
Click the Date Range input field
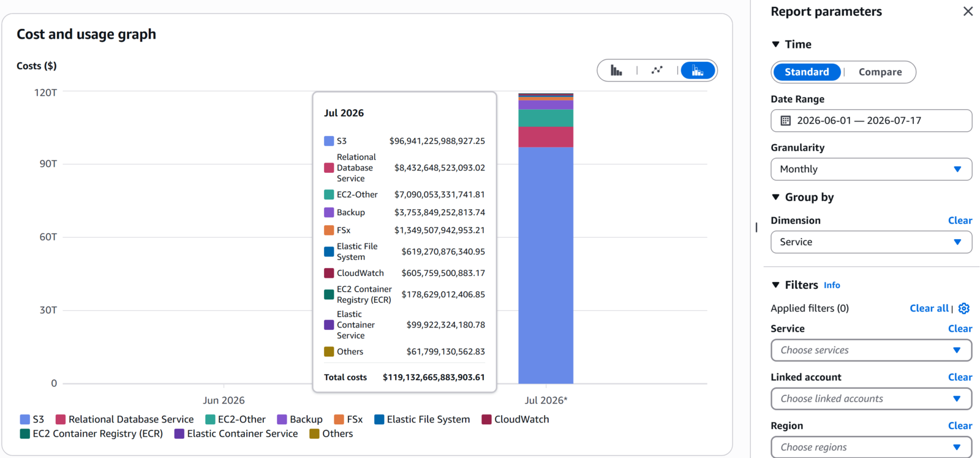point(871,121)
